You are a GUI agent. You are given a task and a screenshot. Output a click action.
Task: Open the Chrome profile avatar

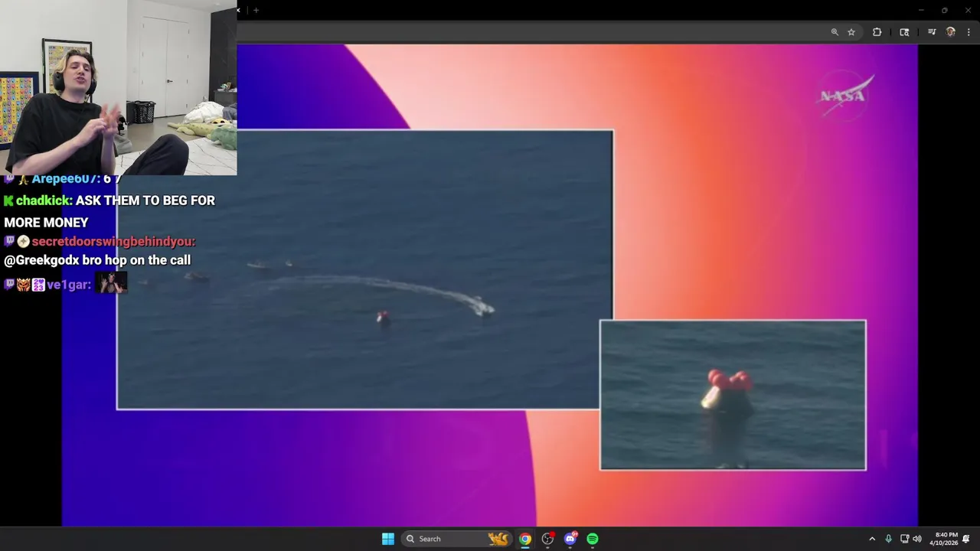[x=951, y=32]
